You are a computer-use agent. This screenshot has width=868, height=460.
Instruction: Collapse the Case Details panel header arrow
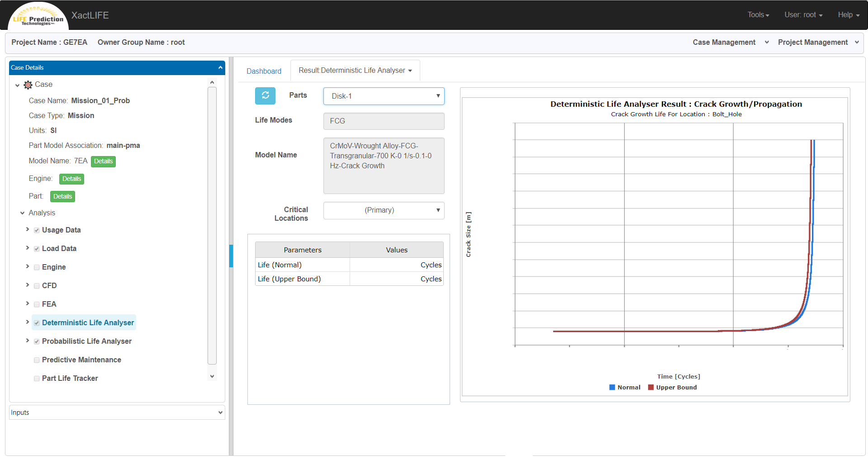tap(220, 67)
